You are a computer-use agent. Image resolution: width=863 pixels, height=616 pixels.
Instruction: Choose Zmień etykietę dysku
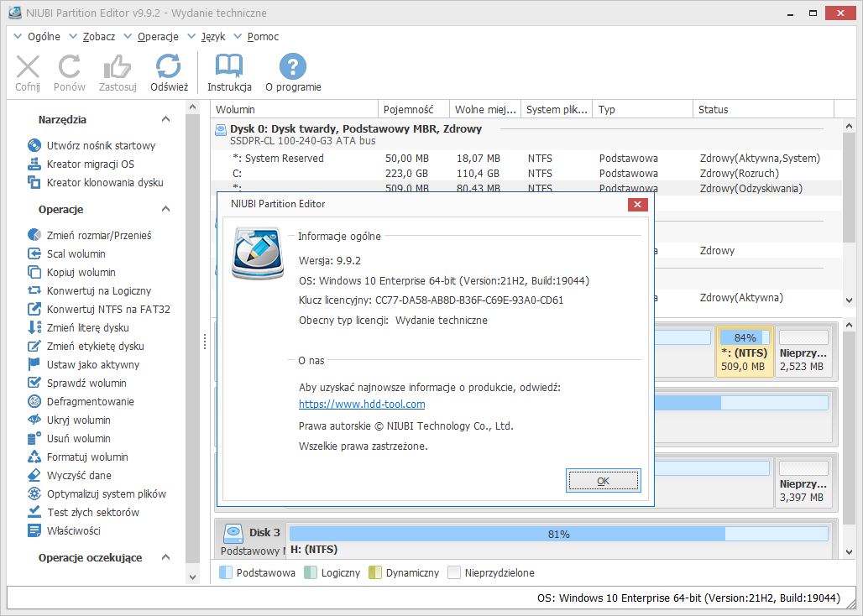click(86, 346)
